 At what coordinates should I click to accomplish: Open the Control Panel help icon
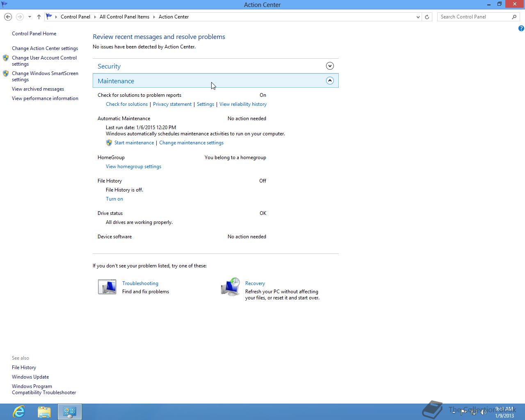click(x=521, y=28)
